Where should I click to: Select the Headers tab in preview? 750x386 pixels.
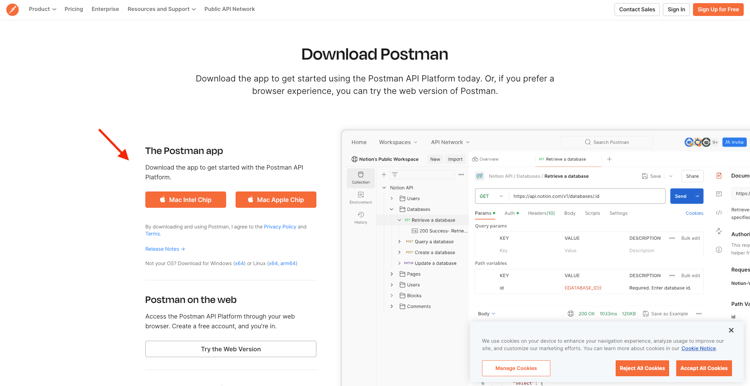point(541,213)
